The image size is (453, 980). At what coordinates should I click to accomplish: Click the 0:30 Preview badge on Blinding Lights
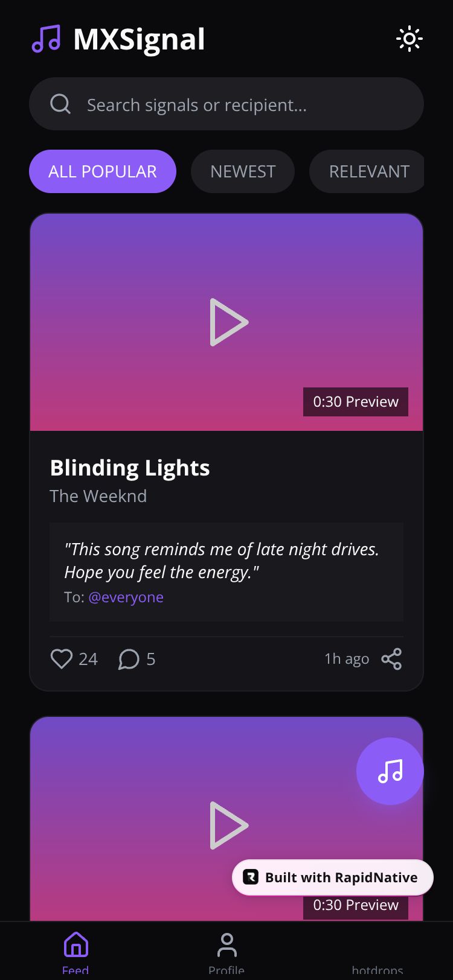click(356, 402)
